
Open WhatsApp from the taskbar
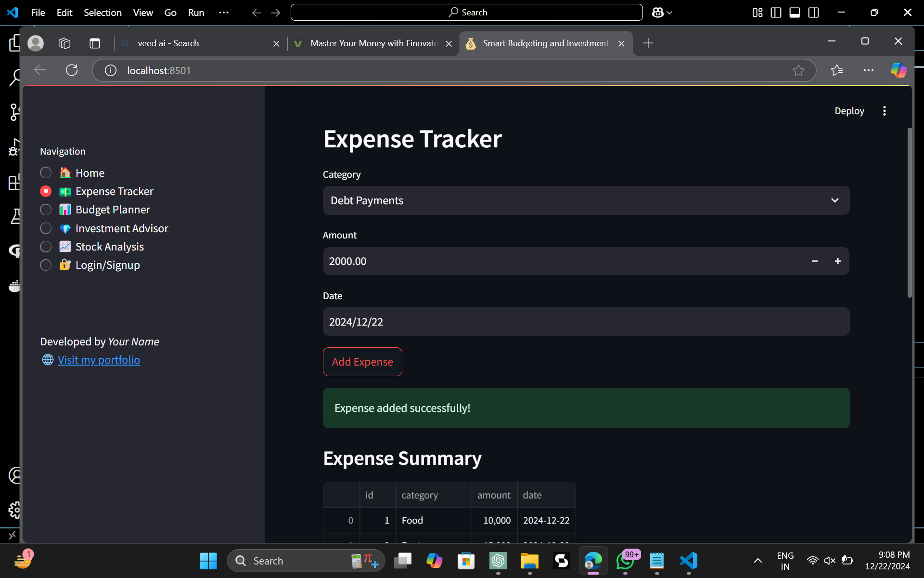(625, 561)
